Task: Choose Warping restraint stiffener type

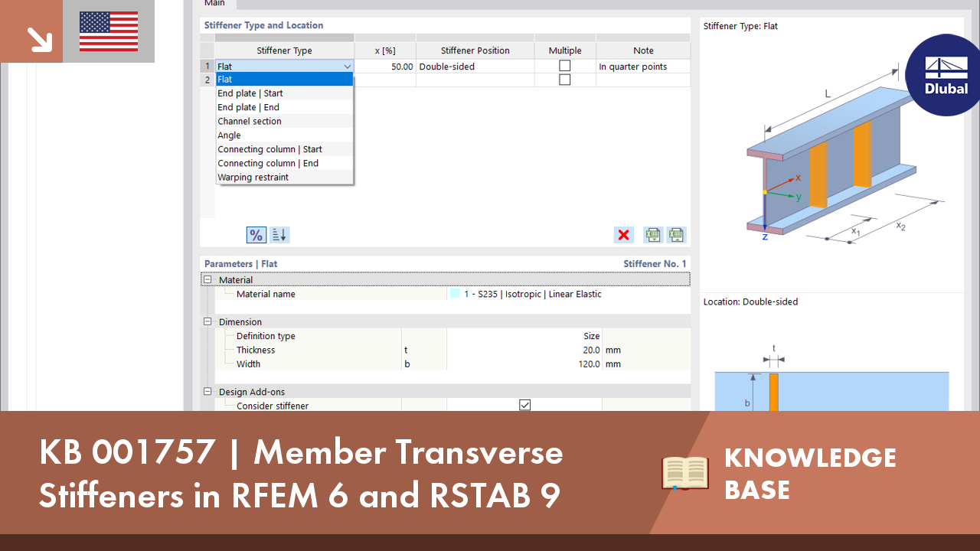Action: 285,177
